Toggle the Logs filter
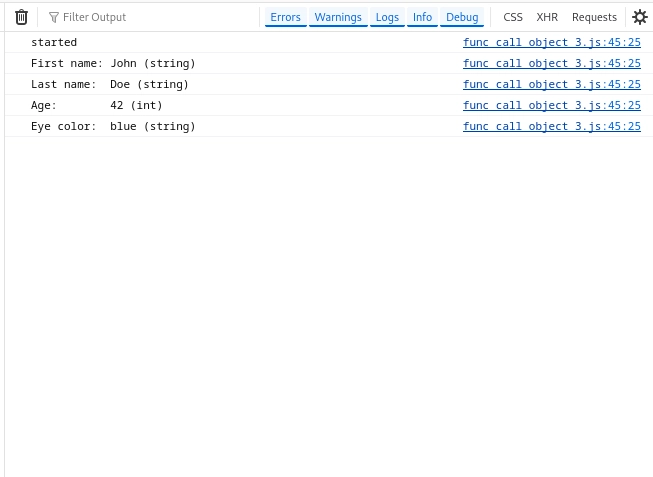 coord(387,17)
